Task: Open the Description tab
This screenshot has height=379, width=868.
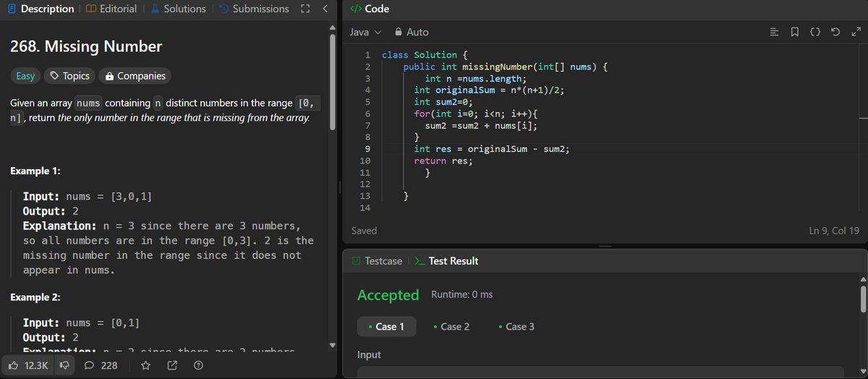Action: pyautogui.click(x=41, y=9)
